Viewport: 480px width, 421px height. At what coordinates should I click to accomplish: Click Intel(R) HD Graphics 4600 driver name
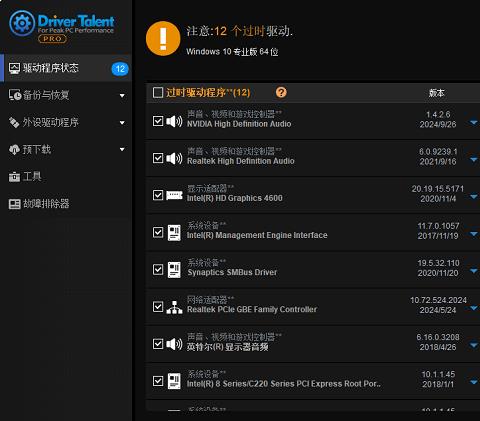[235, 198]
